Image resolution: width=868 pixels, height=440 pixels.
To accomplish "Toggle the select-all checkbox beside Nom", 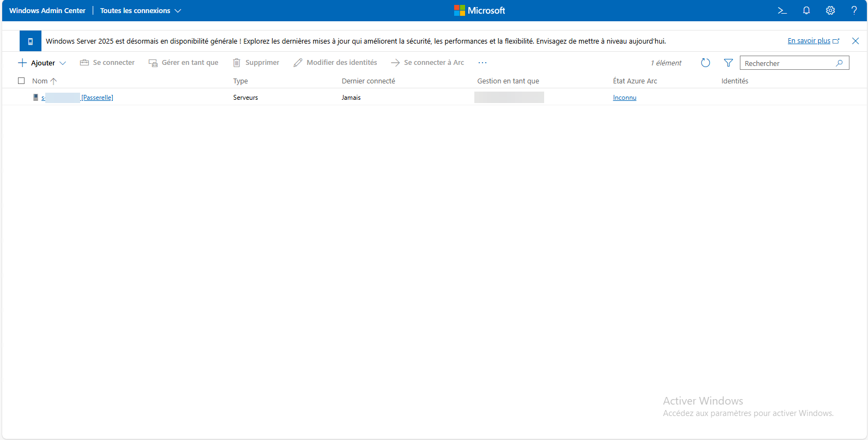I will (21, 81).
